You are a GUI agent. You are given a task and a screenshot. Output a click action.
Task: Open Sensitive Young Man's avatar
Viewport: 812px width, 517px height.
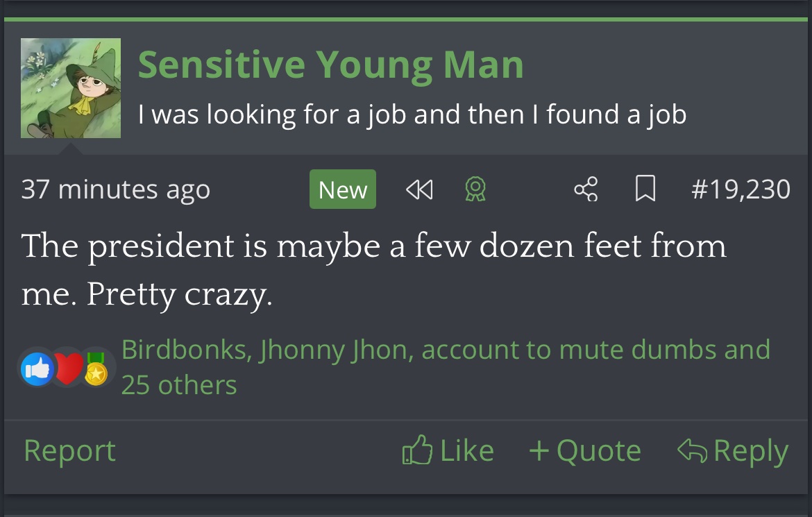tap(71, 88)
